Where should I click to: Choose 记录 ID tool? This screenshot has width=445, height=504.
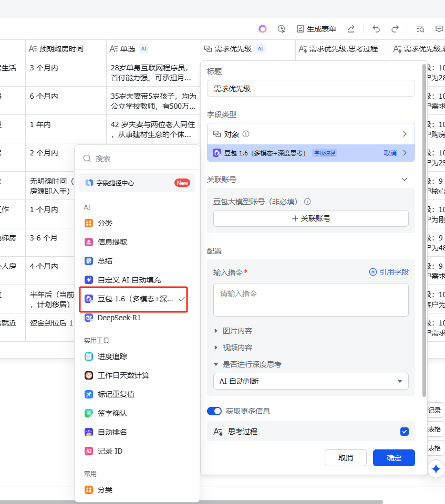(137, 451)
